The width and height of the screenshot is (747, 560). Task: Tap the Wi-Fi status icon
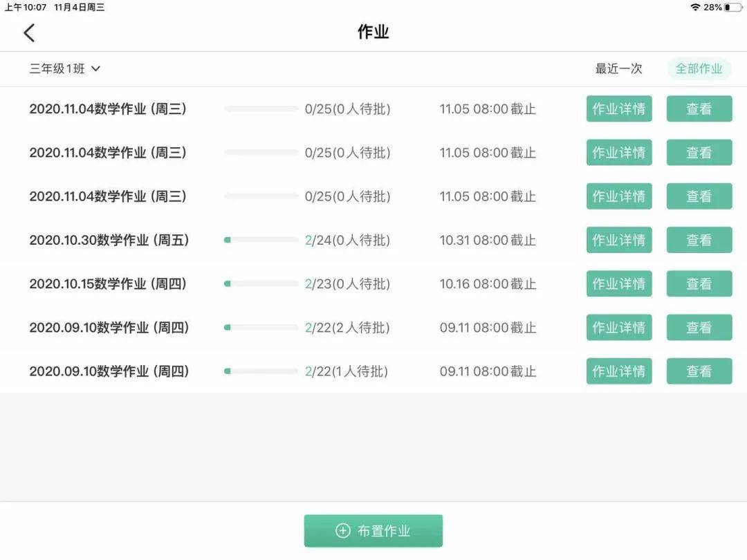pos(696,7)
